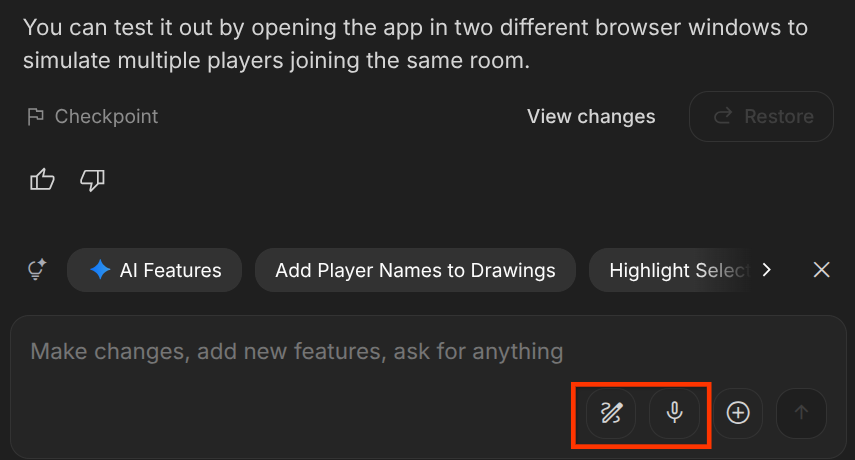The image size is (855, 460).
Task: Open the annotate app drawing tool
Action: click(x=611, y=413)
